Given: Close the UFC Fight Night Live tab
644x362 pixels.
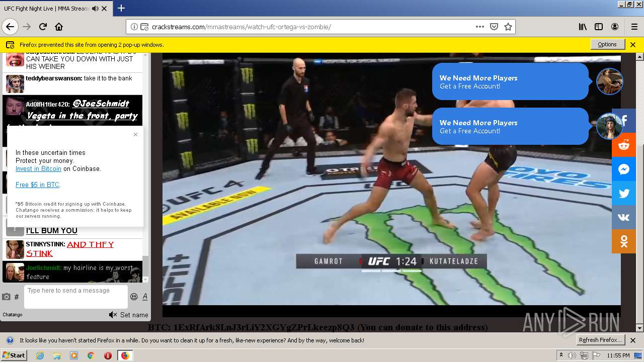Looking at the screenshot, I should 104,9.
